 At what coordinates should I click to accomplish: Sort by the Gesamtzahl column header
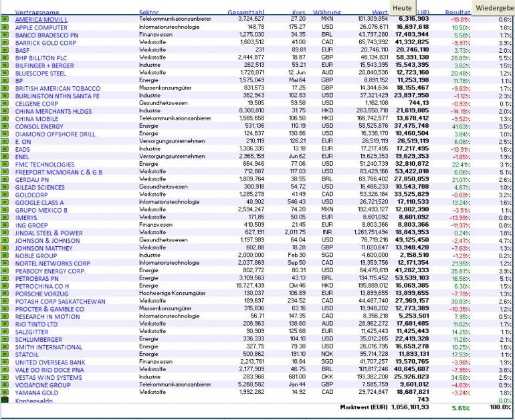[245, 13]
